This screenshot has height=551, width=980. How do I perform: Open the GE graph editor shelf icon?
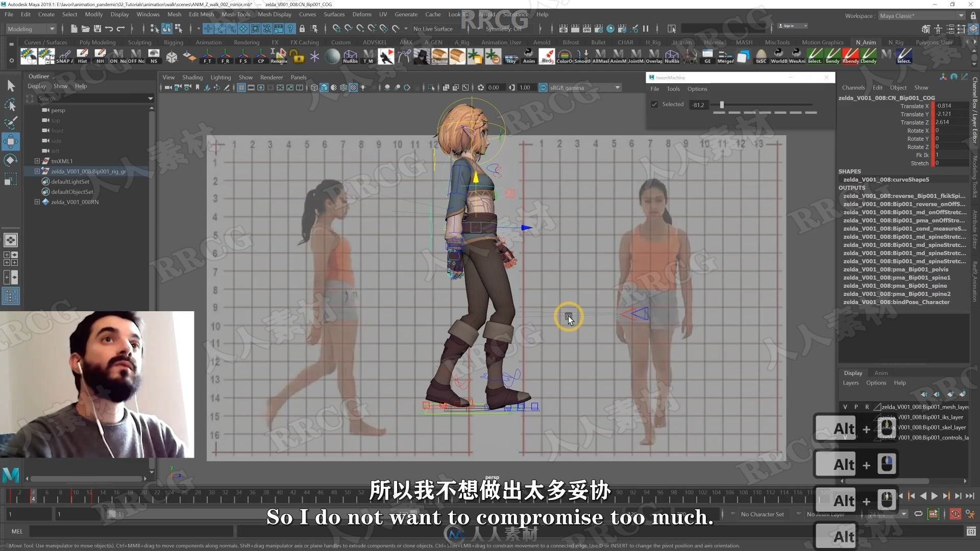(x=707, y=56)
